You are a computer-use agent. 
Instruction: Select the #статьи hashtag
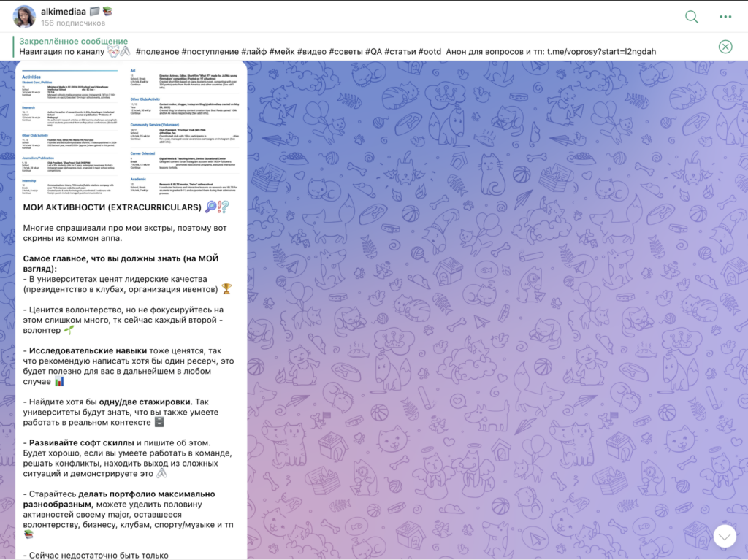pos(400,52)
